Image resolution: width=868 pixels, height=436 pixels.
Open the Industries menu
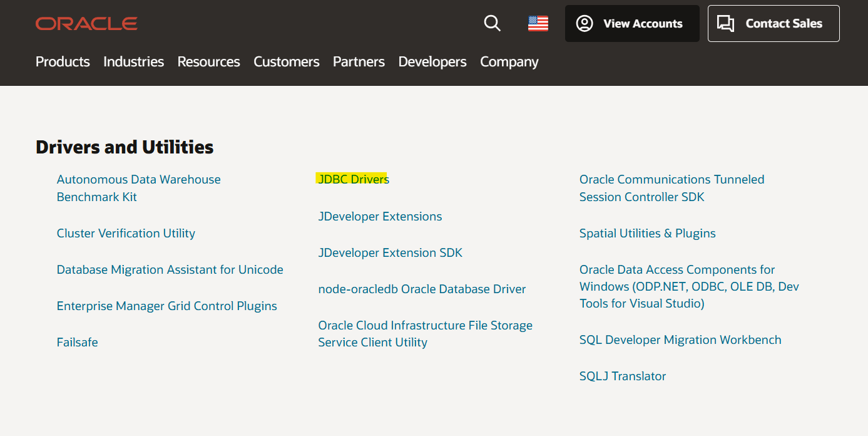(x=133, y=61)
